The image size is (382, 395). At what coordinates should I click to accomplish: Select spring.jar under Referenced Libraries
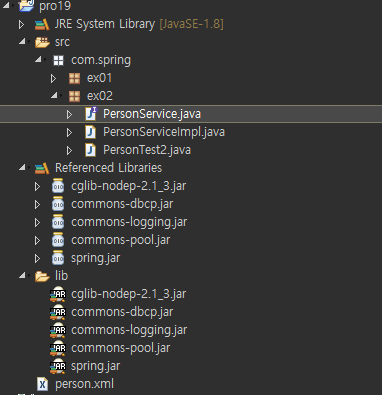[95, 259]
